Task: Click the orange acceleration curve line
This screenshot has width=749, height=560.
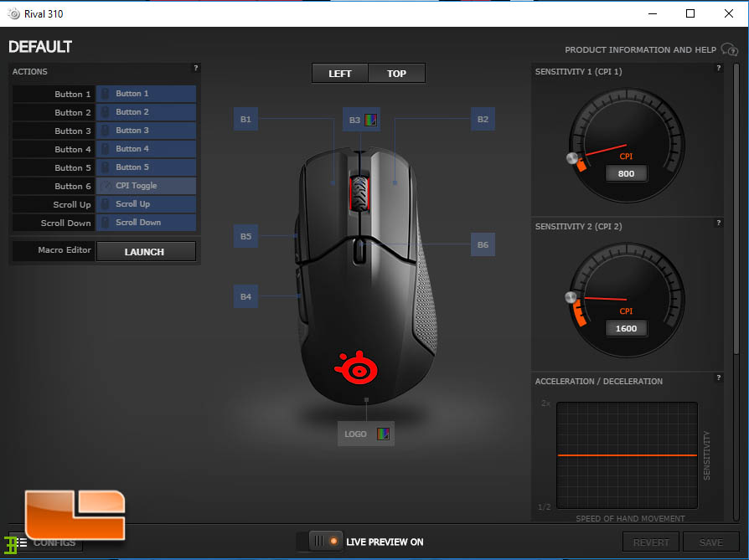Action: pyautogui.click(x=627, y=455)
